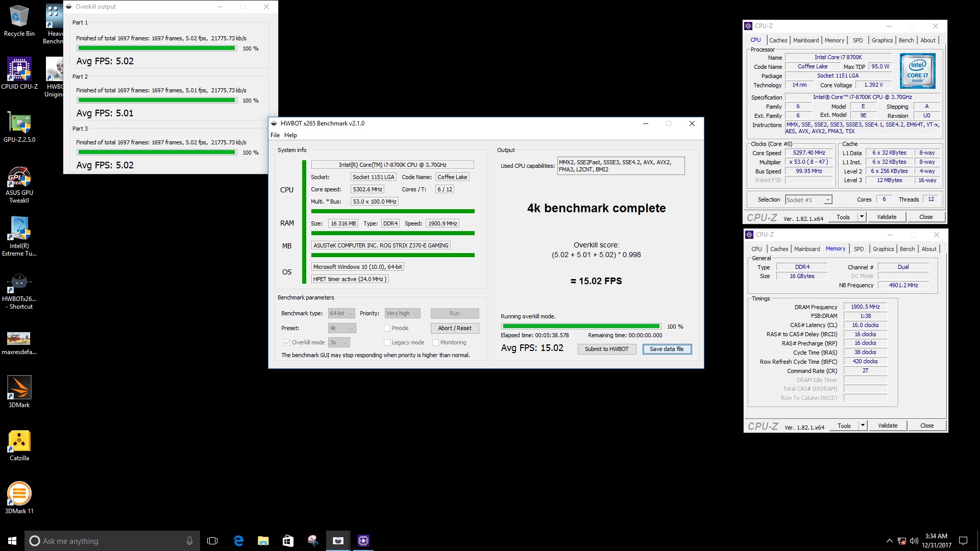Open the Recycle Bin desktop icon
The image size is (980, 551).
point(19,20)
